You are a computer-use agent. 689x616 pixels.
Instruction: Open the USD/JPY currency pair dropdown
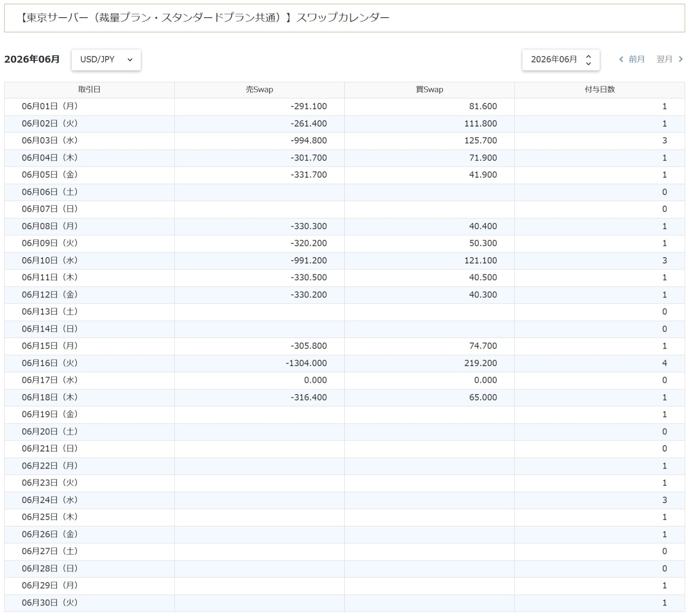click(106, 59)
